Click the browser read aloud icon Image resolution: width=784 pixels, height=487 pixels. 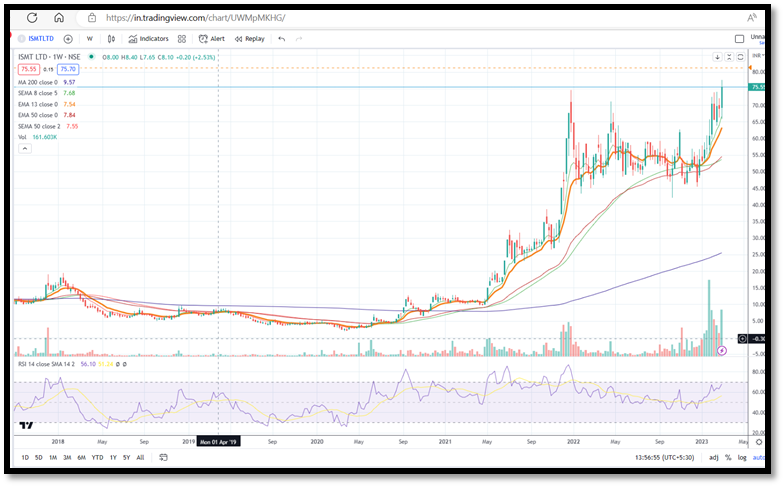751,18
